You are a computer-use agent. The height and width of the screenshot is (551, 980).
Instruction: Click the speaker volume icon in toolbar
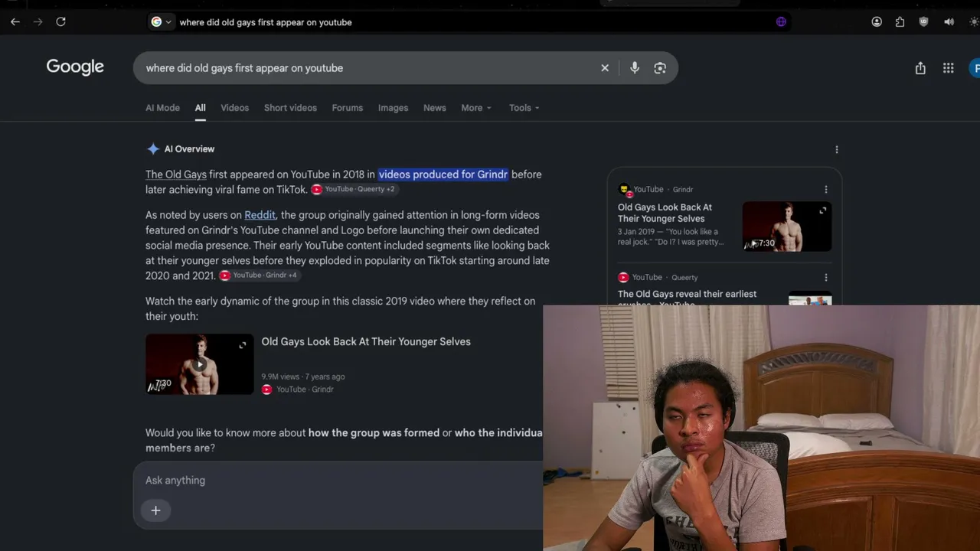coord(949,22)
